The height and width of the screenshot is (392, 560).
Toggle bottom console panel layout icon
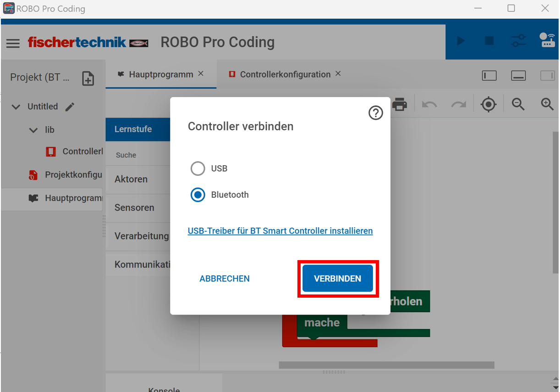coord(518,76)
